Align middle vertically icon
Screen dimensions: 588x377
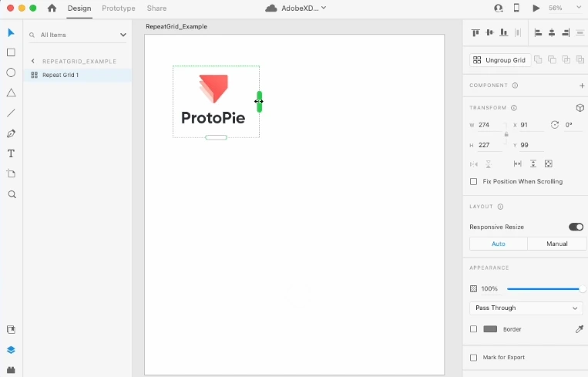[x=489, y=32]
